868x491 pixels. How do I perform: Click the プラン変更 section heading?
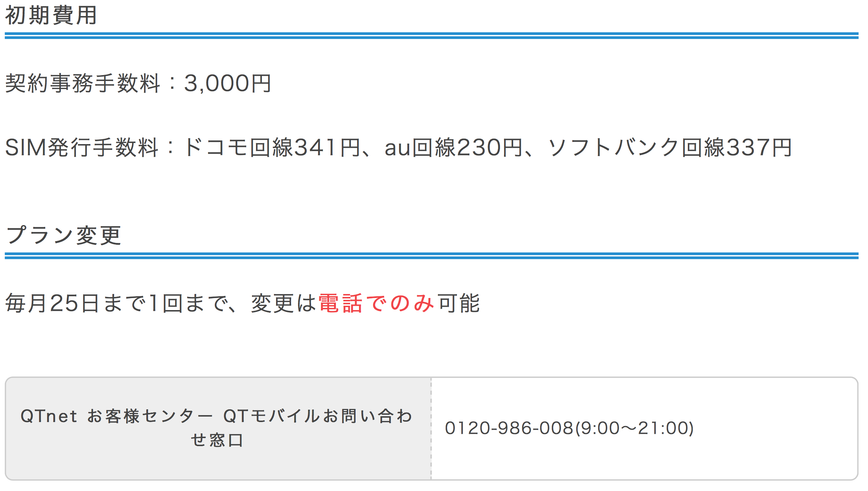click(x=63, y=235)
